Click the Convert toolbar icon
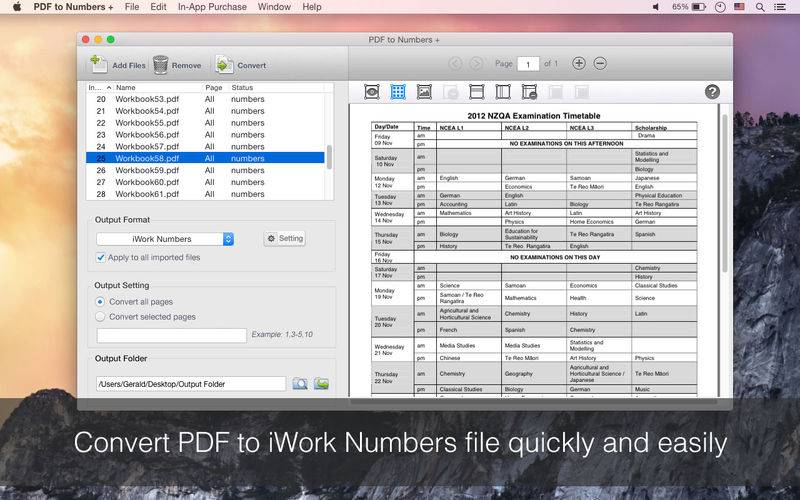 (224, 65)
